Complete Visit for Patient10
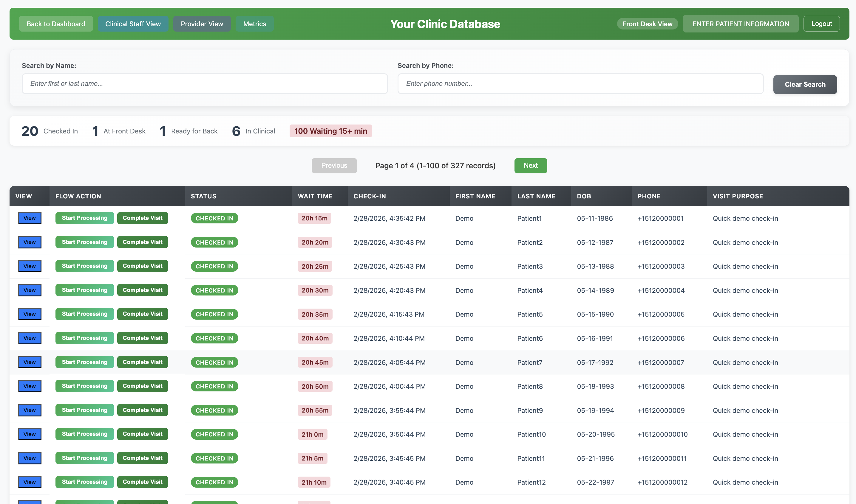Image resolution: width=856 pixels, height=504 pixels. pos(143,434)
